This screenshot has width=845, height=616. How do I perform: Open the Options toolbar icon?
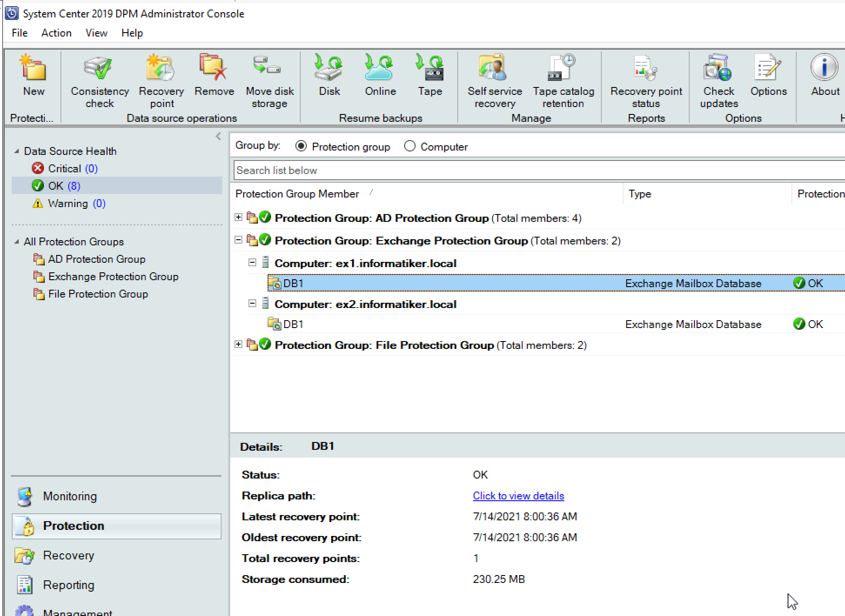[768, 68]
